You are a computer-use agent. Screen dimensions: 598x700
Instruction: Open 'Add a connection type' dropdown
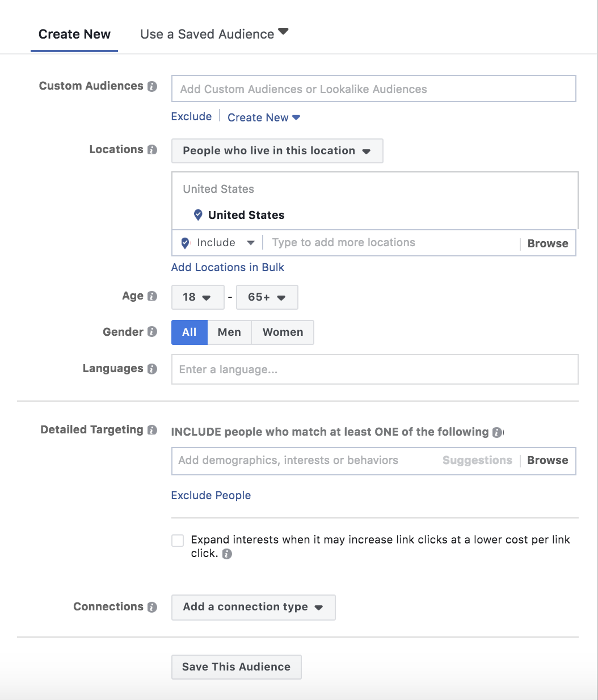coord(253,607)
